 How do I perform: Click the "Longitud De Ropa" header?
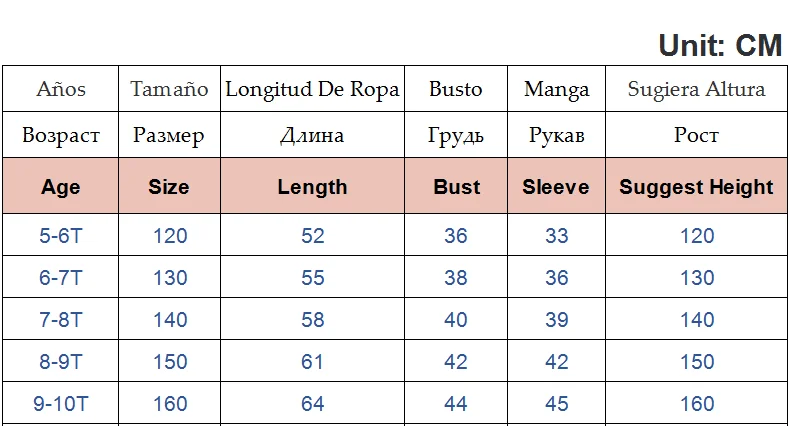[312, 89]
